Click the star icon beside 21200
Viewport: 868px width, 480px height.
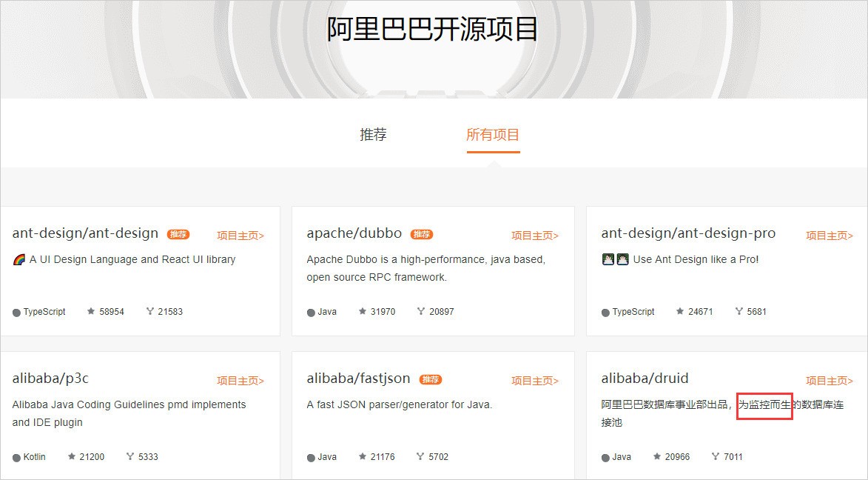tap(72, 457)
